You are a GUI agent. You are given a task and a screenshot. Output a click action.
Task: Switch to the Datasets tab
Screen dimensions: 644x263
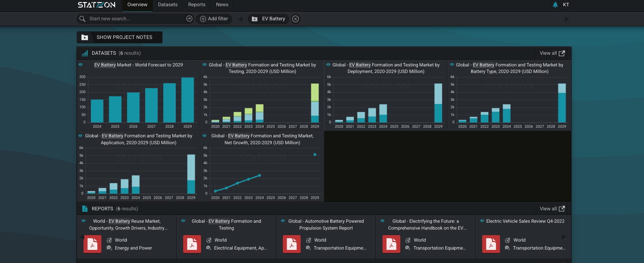point(168,5)
